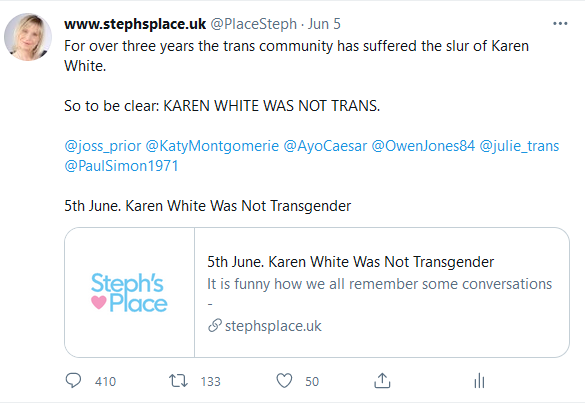Open the @PlaceSteph handle

pyautogui.click(x=254, y=24)
